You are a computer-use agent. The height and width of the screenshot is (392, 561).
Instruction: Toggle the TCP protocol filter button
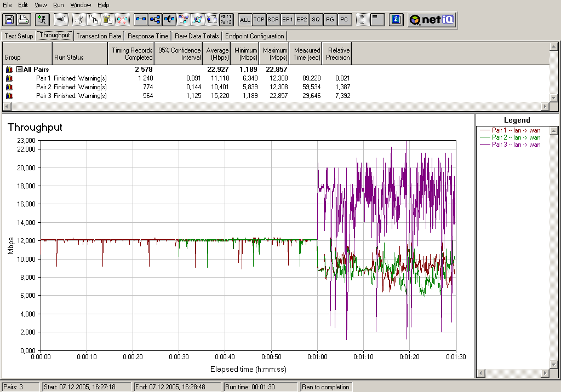[259, 20]
